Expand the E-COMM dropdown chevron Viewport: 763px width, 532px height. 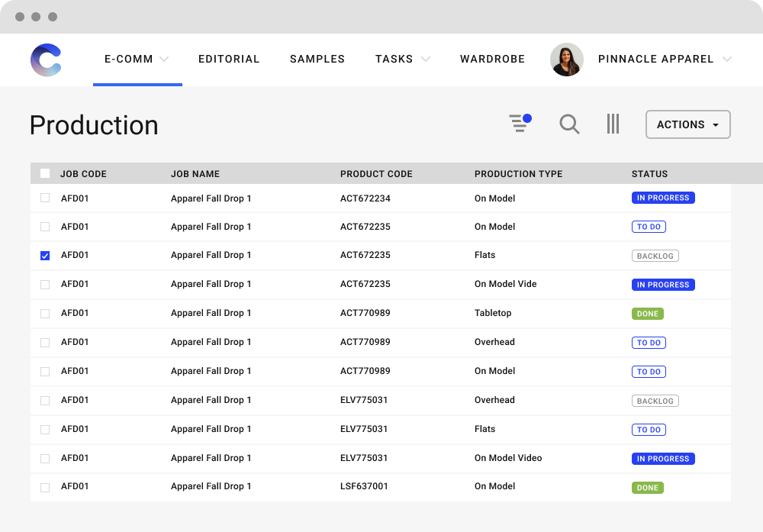tap(166, 59)
